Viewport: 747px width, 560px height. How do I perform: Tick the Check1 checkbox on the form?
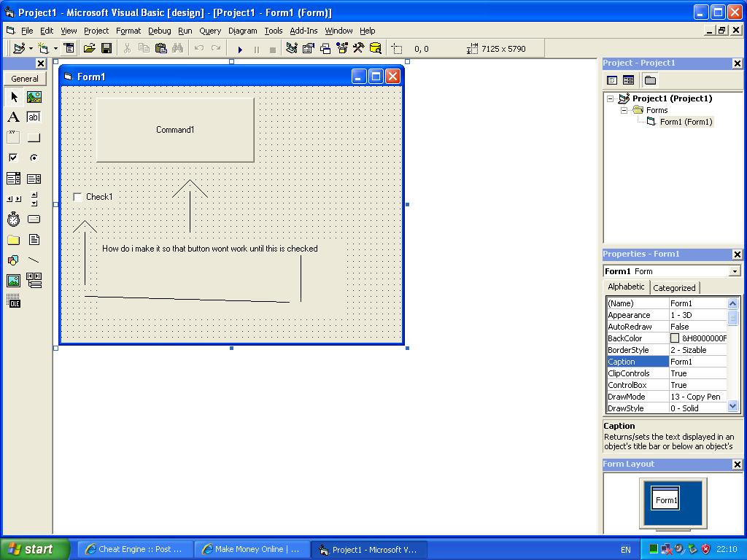[78, 197]
